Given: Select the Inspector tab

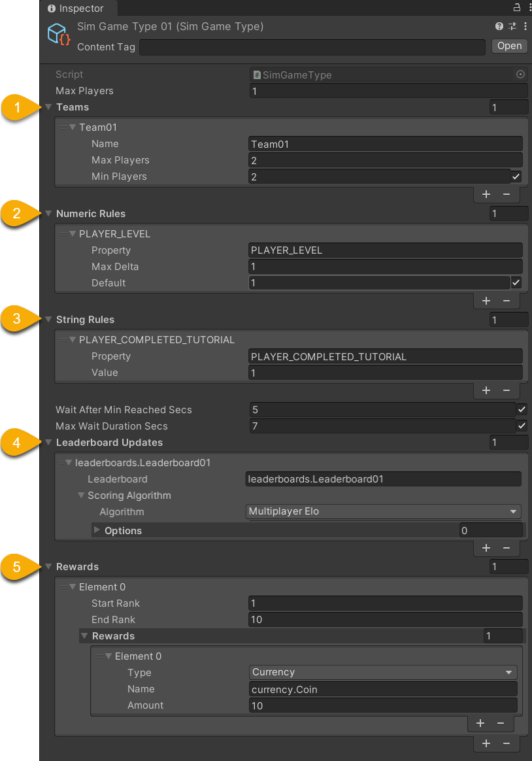Looking at the screenshot, I should 76,8.
